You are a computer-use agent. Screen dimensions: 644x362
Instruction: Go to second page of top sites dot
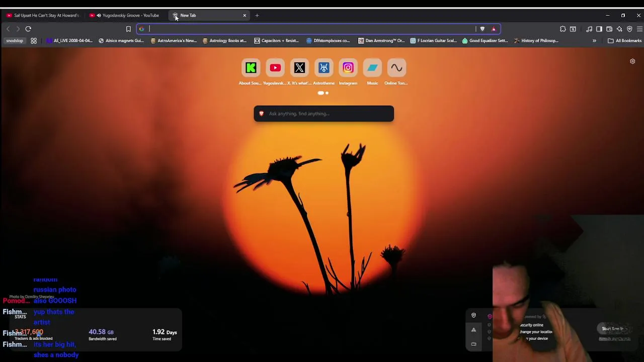point(327,93)
